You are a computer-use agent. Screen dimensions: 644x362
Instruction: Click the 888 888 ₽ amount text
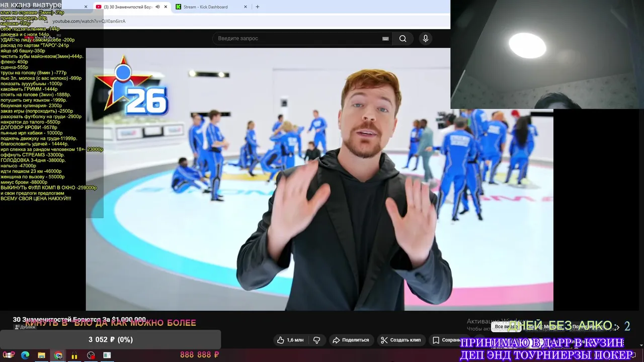tap(199, 355)
